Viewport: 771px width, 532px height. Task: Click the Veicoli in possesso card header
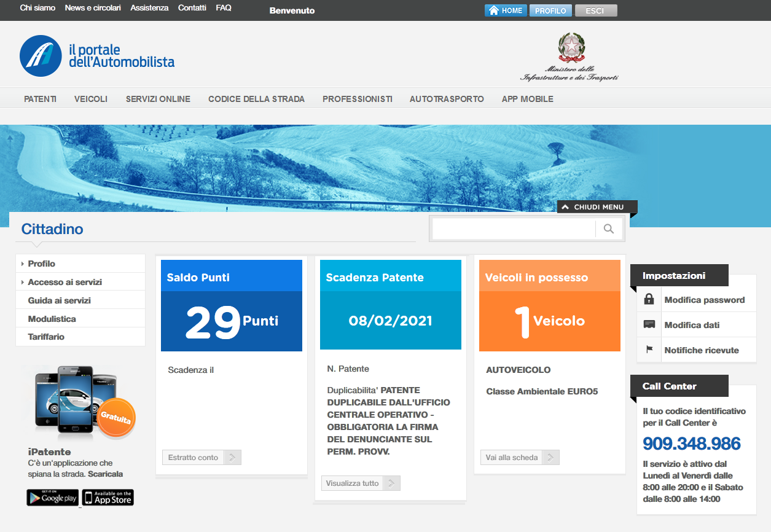(550, 276)
